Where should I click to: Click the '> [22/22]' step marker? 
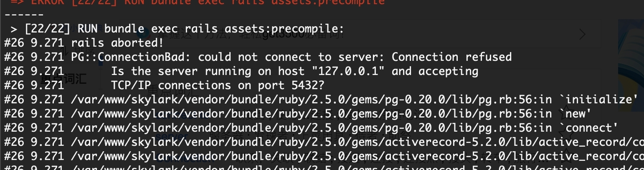tap(41, 29)
